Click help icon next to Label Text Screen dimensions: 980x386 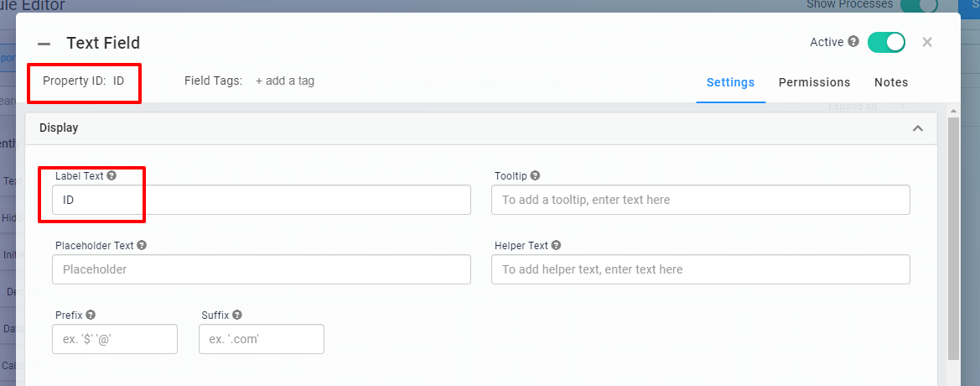[111, 176]
